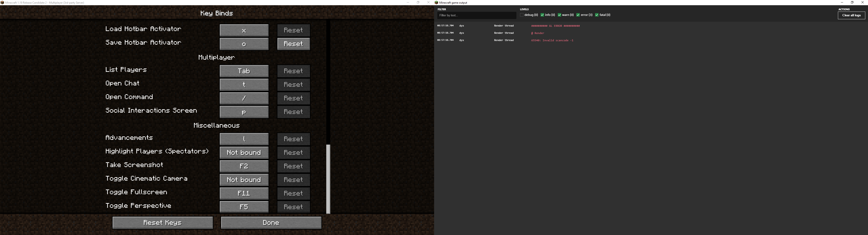Reset the Save Hotbar Activator keybind

293,44
